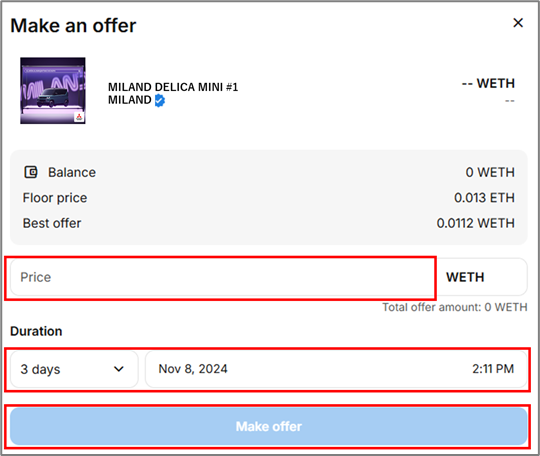Click the Mitsubishi logo on the NFT image
Image resolution: width=540 pixels, height=456 pixels.
79,117
